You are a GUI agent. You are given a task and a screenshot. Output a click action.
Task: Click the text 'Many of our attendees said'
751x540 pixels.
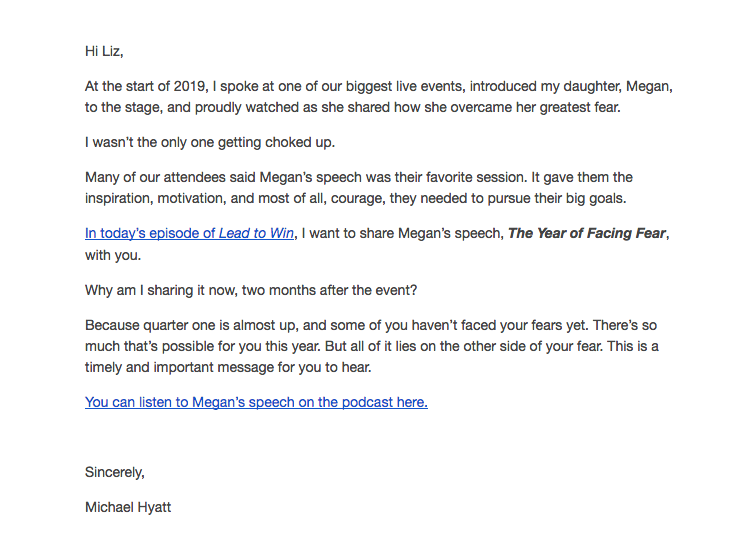coord(170,177)
